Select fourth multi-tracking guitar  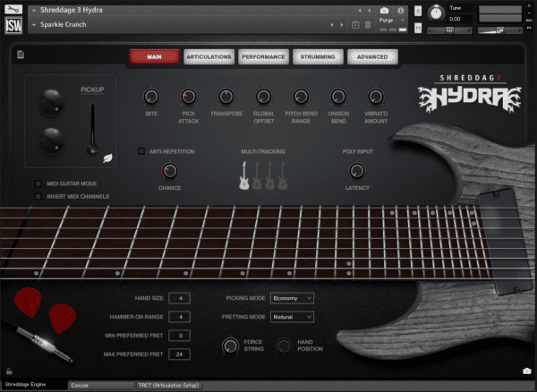[x=283, y=175]
